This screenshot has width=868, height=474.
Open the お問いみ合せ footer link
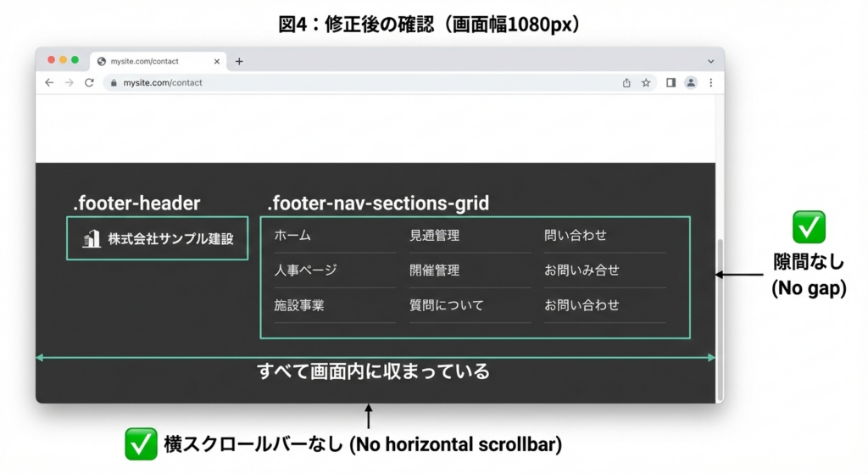coord(581,270)
